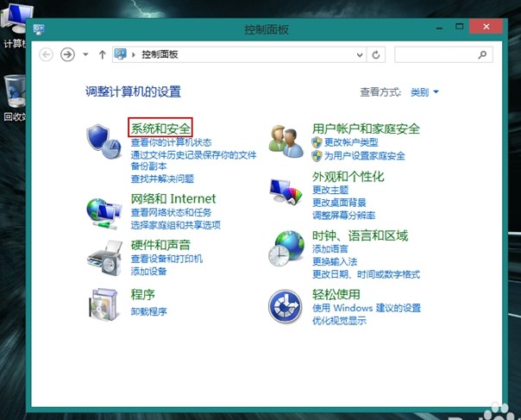Minimize the 控制面板 window
The width and height of the screenshot is (521, 420).
[439, 28]
